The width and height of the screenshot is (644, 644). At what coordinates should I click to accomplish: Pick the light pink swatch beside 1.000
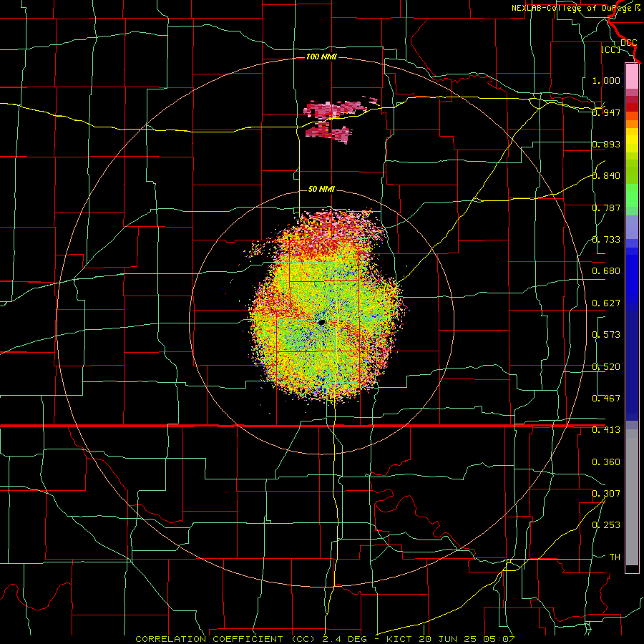[632, 76]
